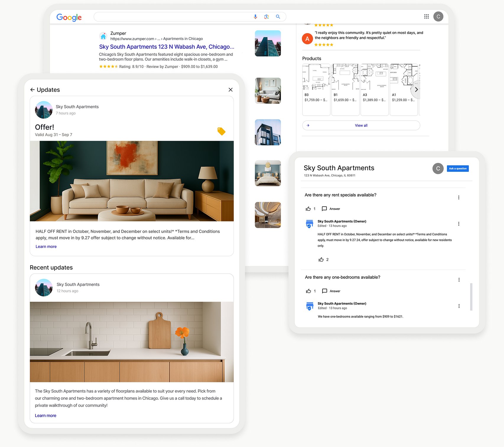Viewport: 504px width, 447px height.
Task: Click the '123 N Wabash Ave, Chicago, IL 60611' address
Action: click(x=330, y=175)
